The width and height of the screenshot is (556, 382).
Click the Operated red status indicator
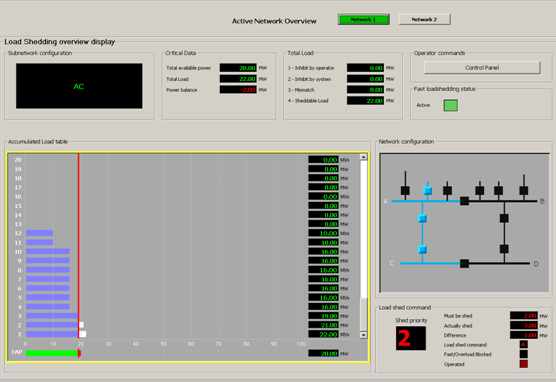coord(523,364)
